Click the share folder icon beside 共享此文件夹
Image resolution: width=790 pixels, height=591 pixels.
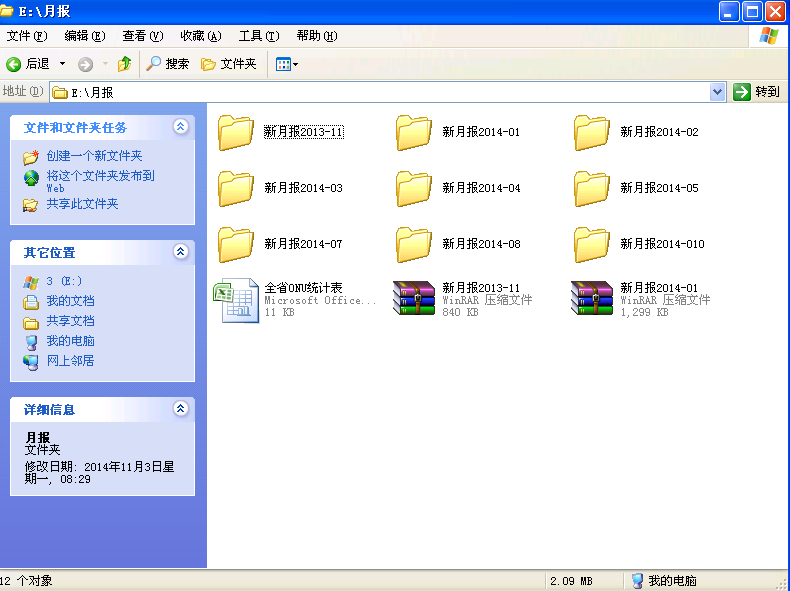tap(30, 205)
